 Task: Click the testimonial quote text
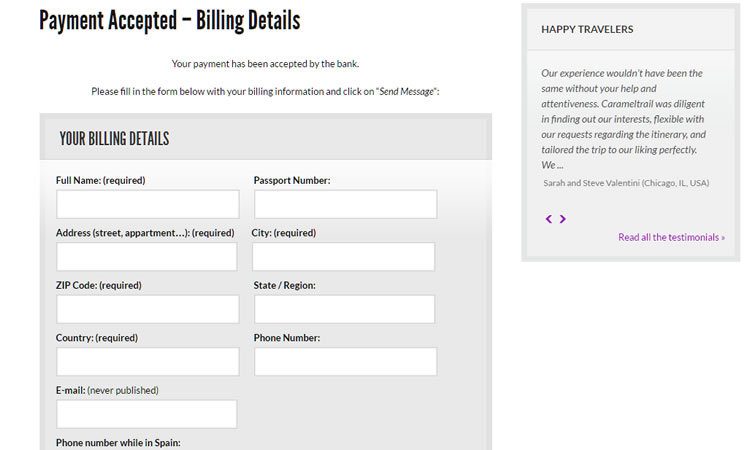(623, 119)
